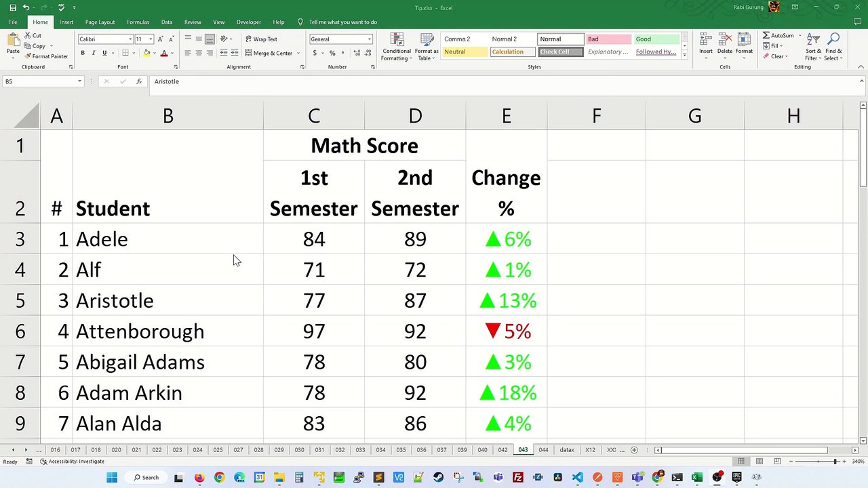The image size is (868, 488).
Task: Open Format as Table menu
Action: (427, 47)
